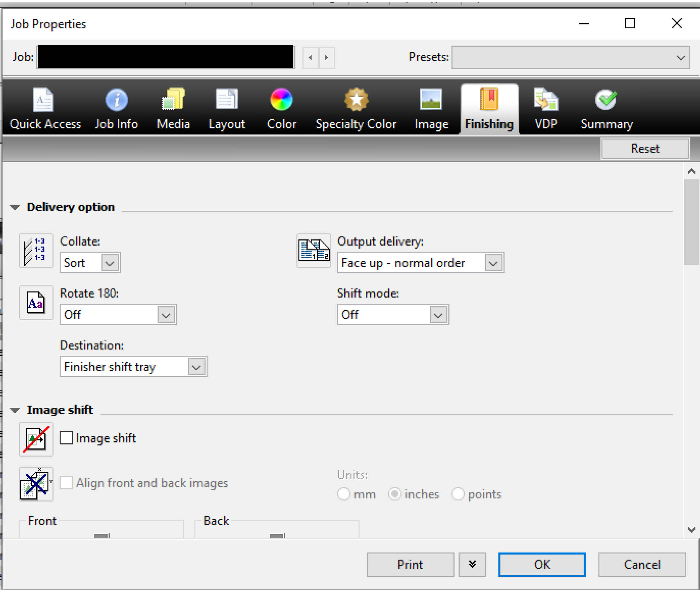Switch to Specialty Color tab
Viewport: 700px width, 590px height.
[x=356, y=109]
